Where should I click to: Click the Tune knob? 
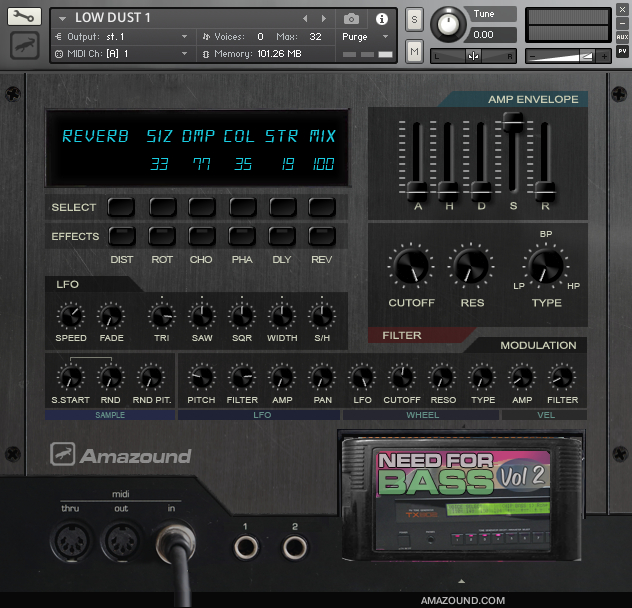tap(448, 24)
